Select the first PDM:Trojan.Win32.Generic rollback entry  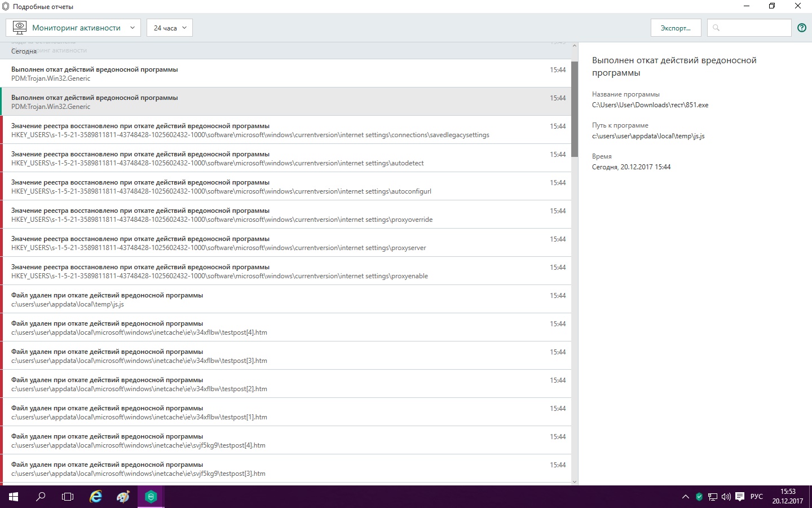(x=282, y=73)
